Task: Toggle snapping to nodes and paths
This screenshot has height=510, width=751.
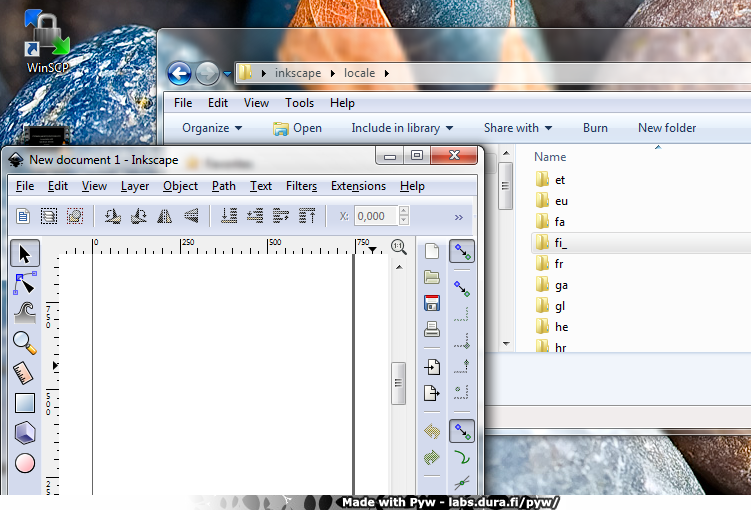Action: click(x=462, y=432)
